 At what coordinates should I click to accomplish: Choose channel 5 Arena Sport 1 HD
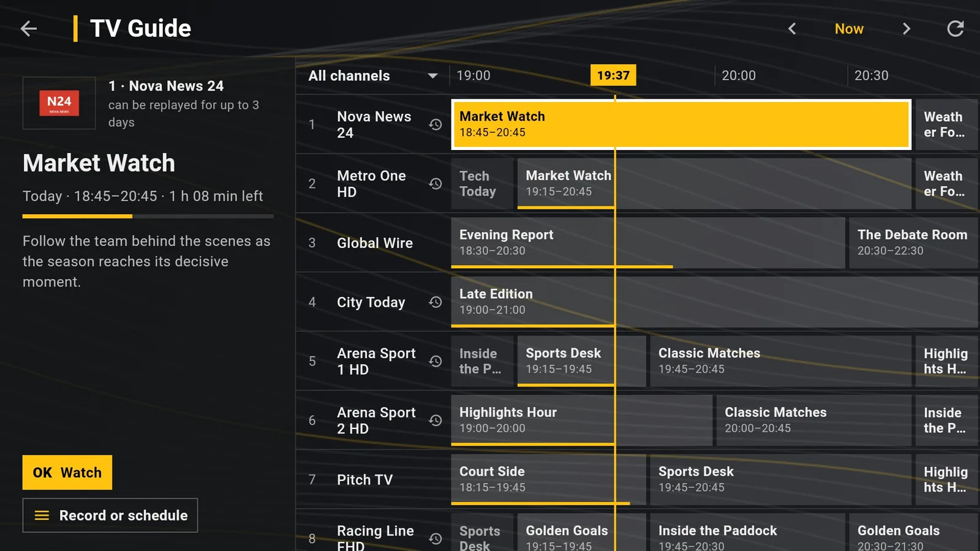[372, 361]
